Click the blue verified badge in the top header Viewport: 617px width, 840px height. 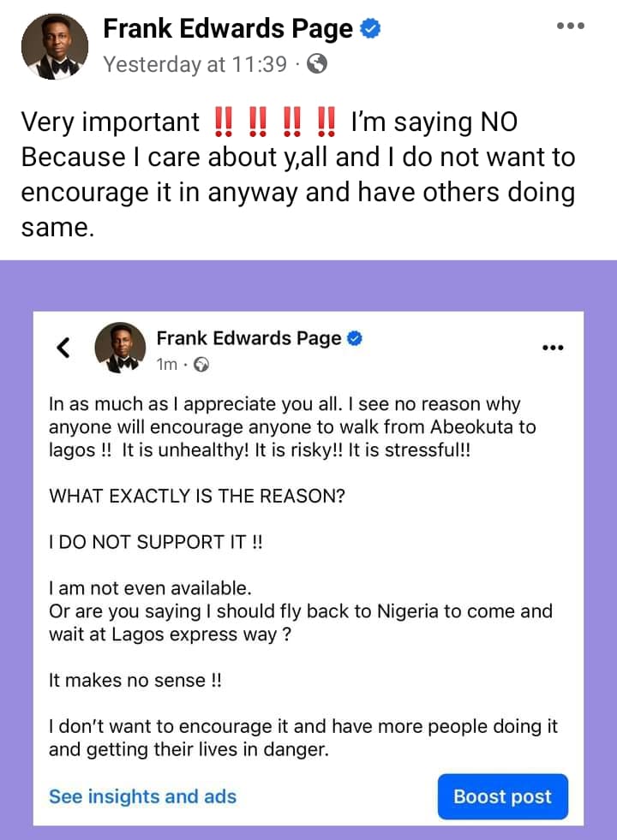tap(370, 29)
